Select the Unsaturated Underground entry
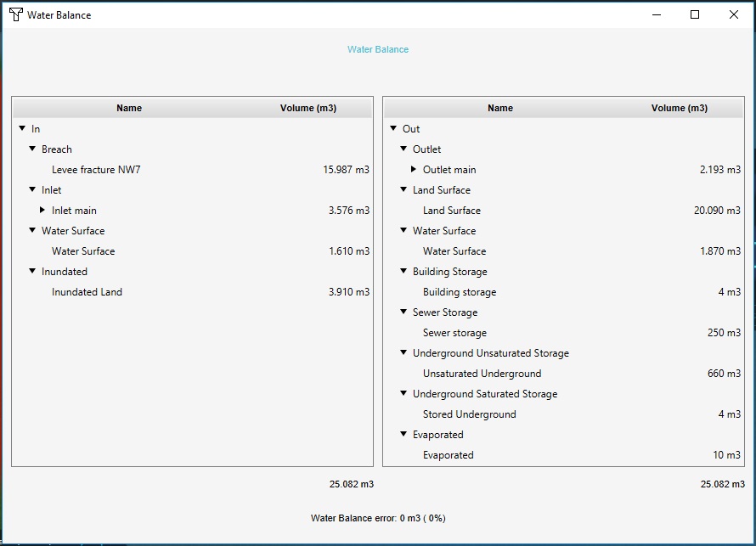 click(482, 374)
